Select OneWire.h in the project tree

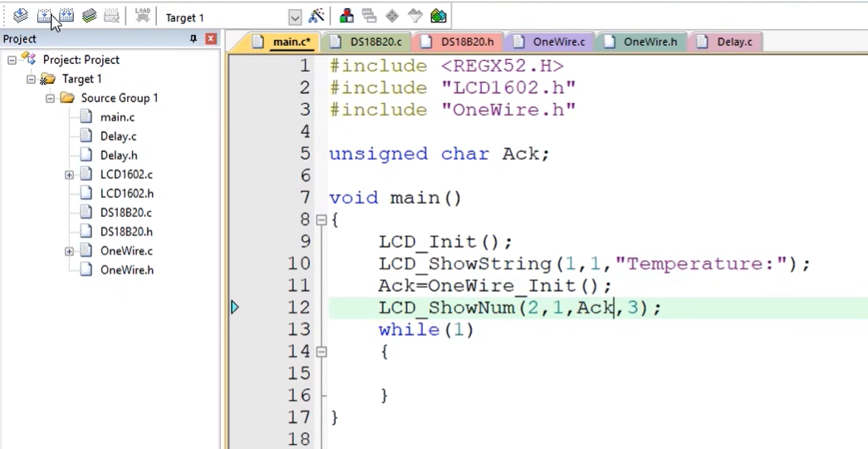(x=127, y=270)
